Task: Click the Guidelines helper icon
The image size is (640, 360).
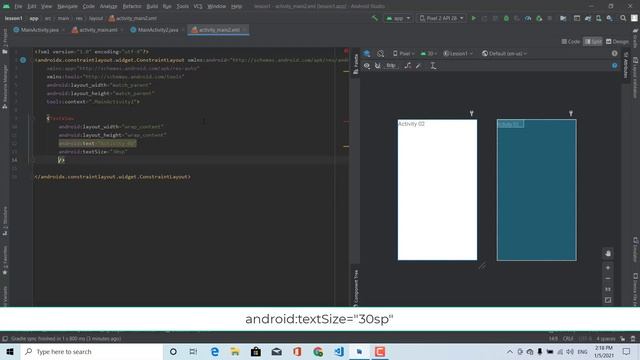Action: point(433,66)
